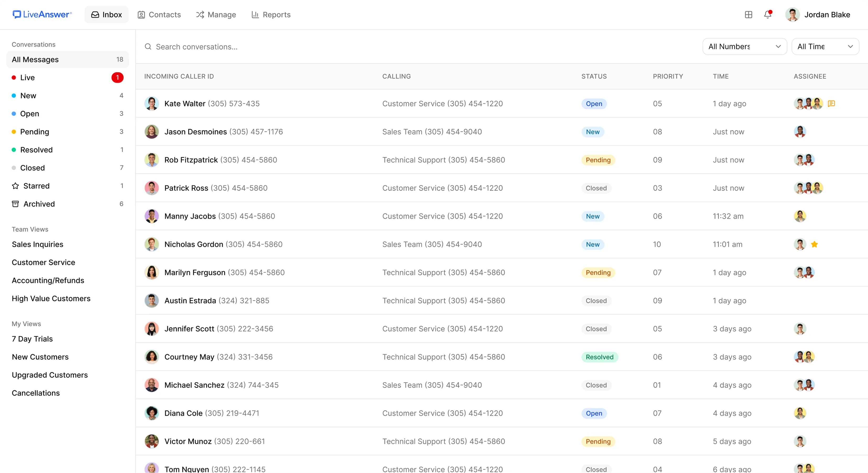Toggle the star on Nicholas Gordon's row
This screenshot has height=473, width=868.
(815, 244)
